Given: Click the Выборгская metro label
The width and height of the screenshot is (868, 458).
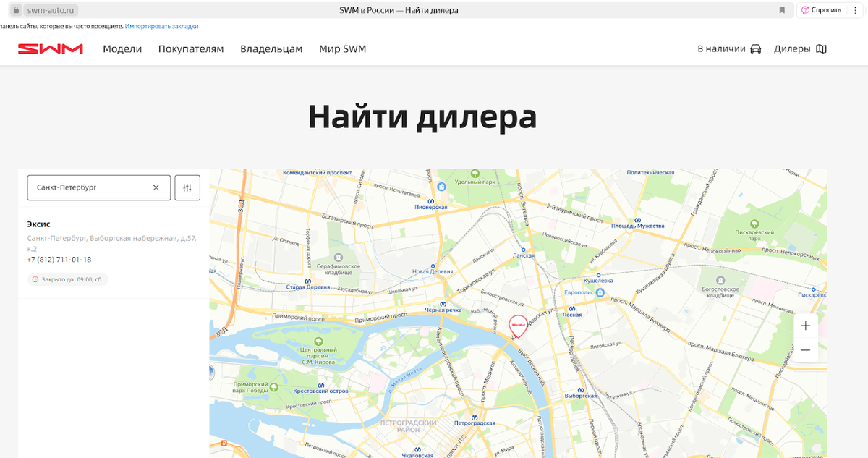Looking at the screenshot, I should click(x=581, y=396).
